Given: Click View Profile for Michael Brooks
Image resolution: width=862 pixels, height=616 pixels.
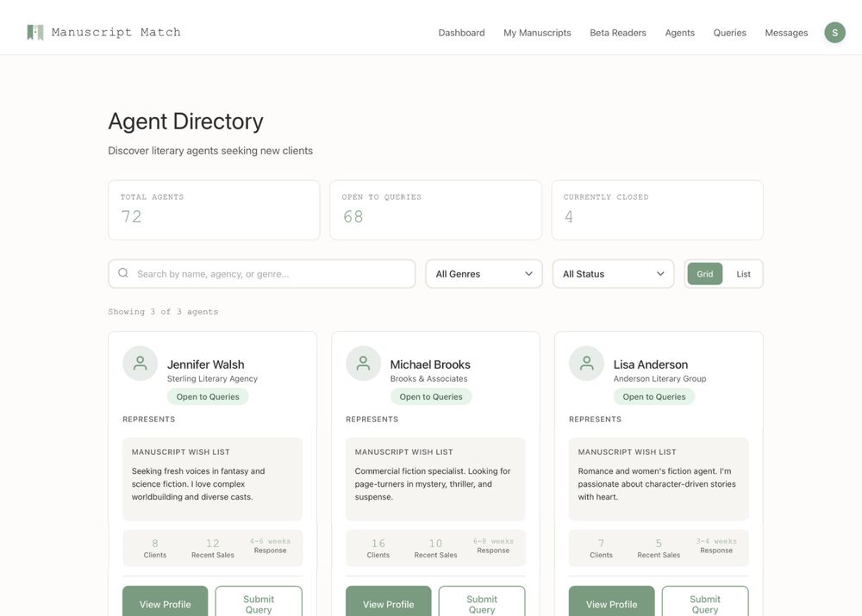Looking at the screenshot, I should tap(388, 603).
